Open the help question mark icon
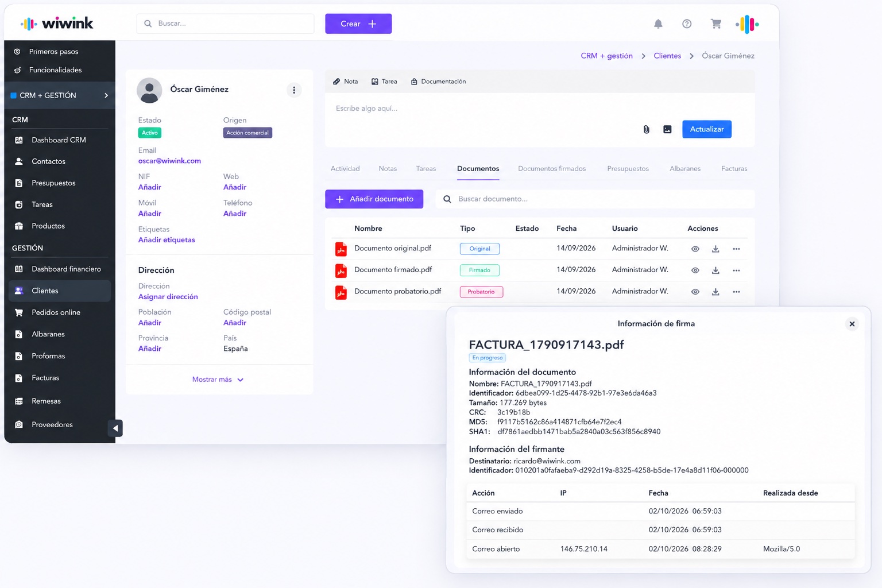The height and width of the screenshot is (588, 882). pyautogui.click(x=687, y=24)
